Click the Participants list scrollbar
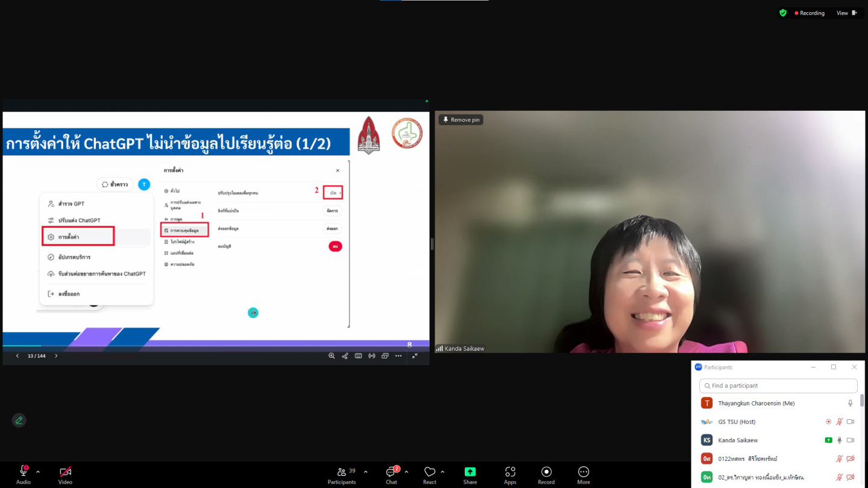This screenshot has width=868, height=488. [862, 401]
